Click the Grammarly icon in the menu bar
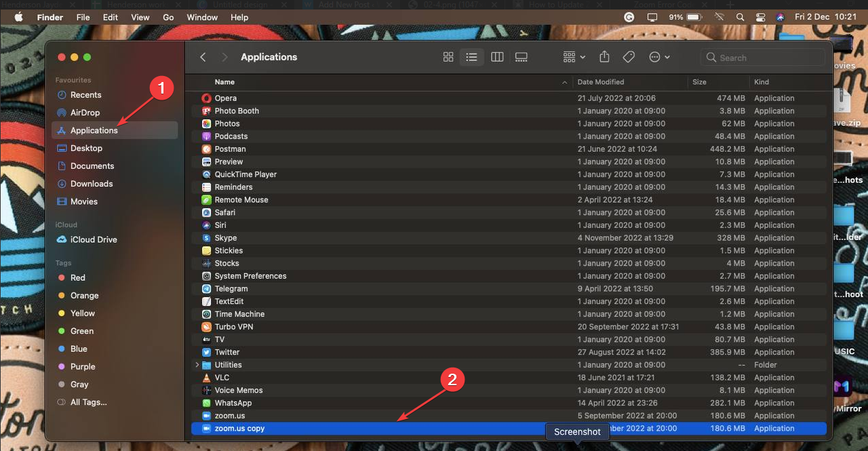 click(x=629, y=17)
